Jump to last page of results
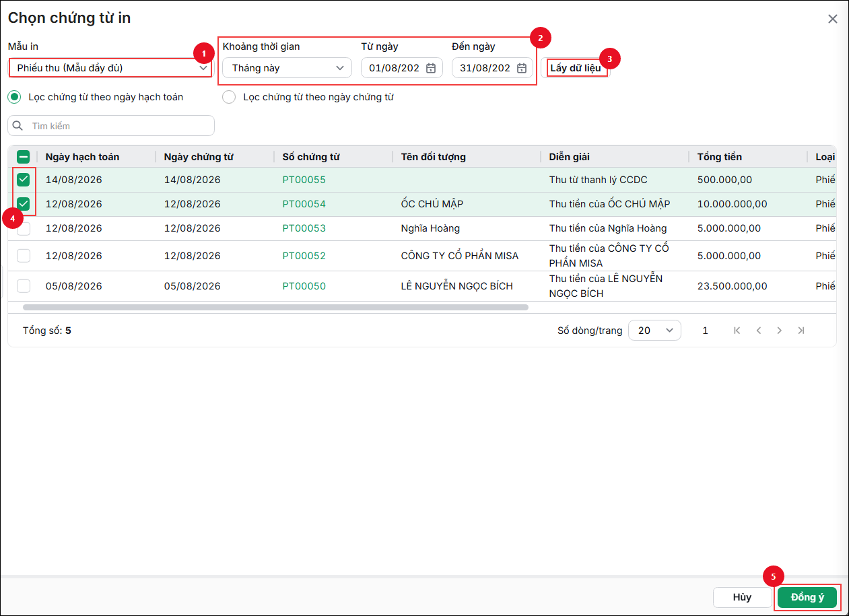849x616 pixels. pos(801,331)
